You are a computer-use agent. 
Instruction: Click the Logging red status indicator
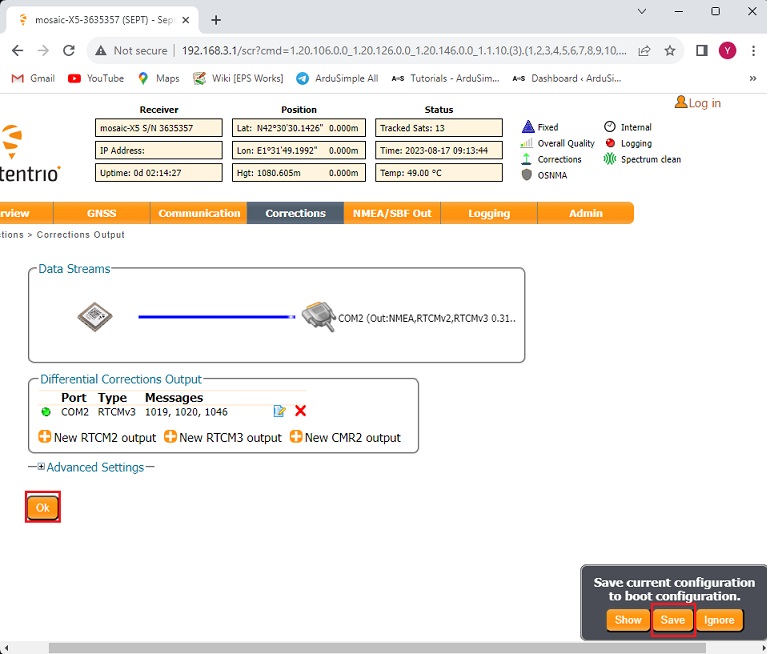tap(610, 143)
